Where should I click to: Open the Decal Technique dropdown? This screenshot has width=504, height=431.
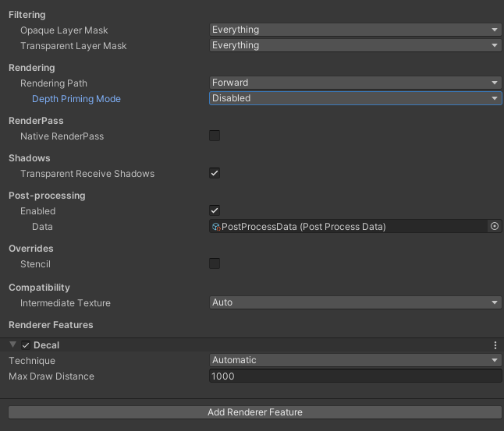(355, 360)
